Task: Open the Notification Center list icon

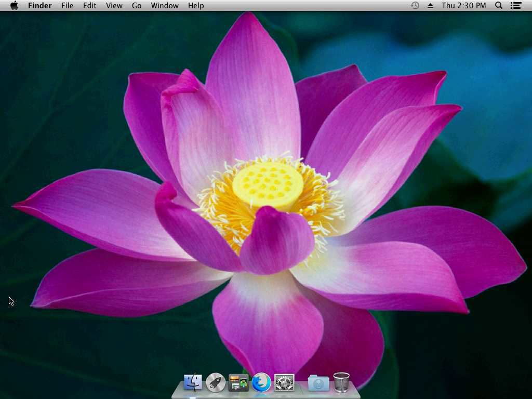Action: [x=515, y=6]
